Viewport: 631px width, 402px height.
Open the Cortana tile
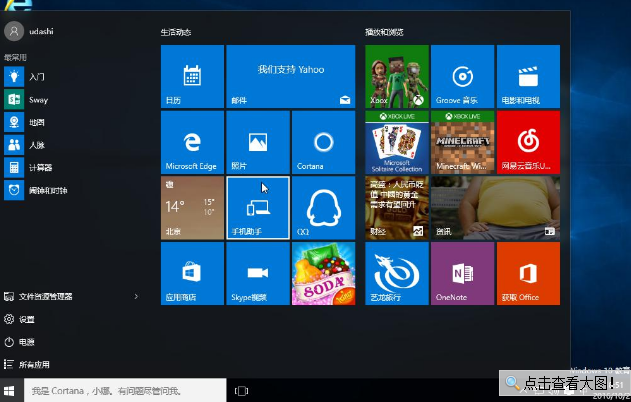point(324,142)
